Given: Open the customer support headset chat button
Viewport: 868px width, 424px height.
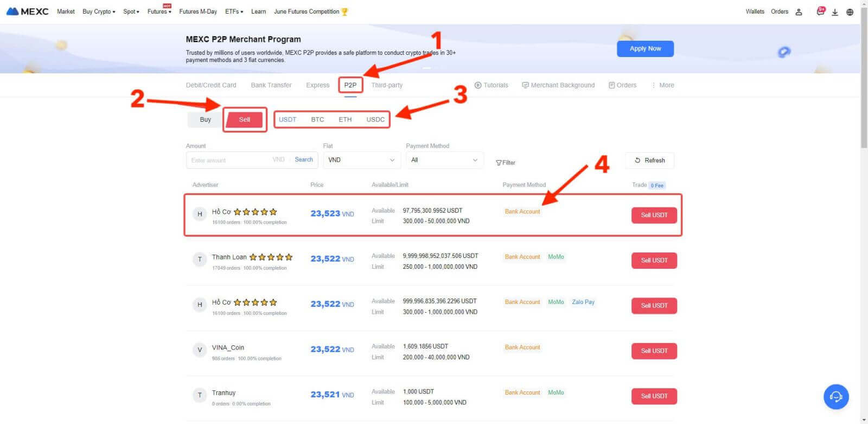Looking at the screenshot, I should [x=836, y=397].
